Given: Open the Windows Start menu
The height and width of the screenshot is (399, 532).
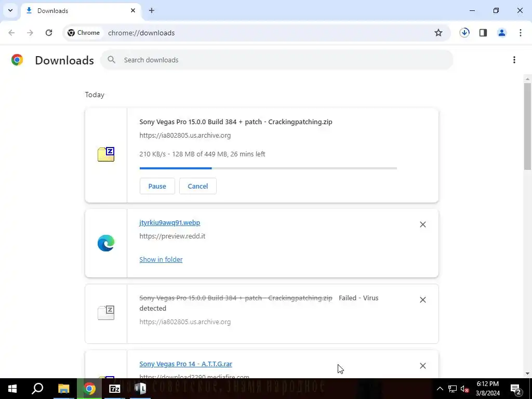Looking at the screenshot, I should pos(12,389).
